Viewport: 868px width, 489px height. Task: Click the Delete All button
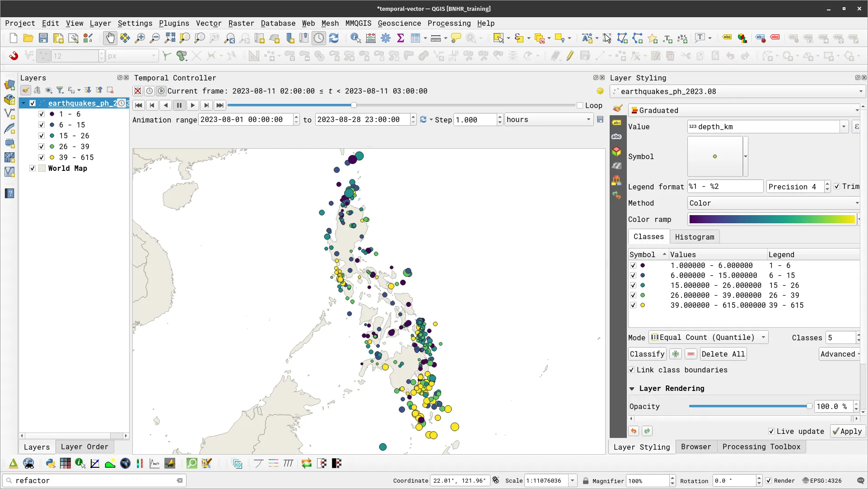(x=722, y=353)
